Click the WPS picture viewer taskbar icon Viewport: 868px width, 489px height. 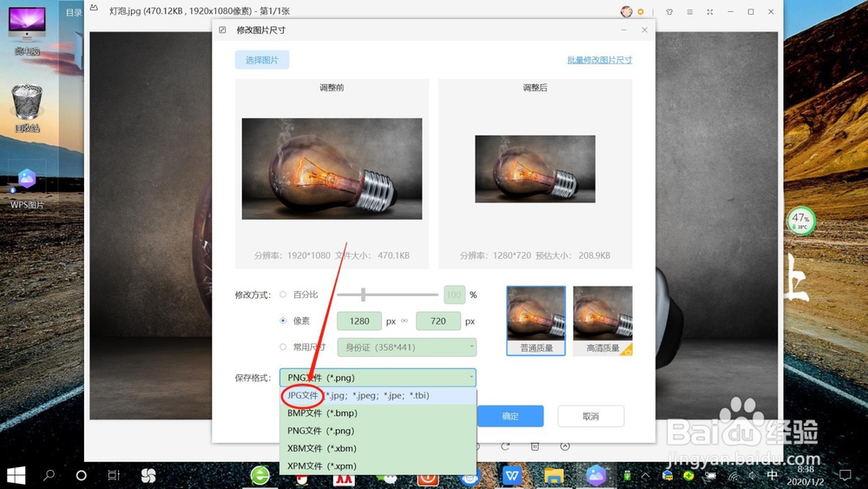(595, 475)
